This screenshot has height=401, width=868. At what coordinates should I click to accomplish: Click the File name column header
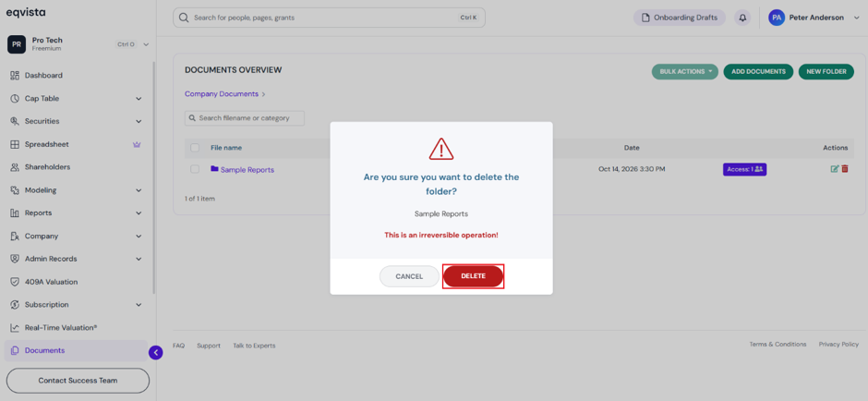226,148
